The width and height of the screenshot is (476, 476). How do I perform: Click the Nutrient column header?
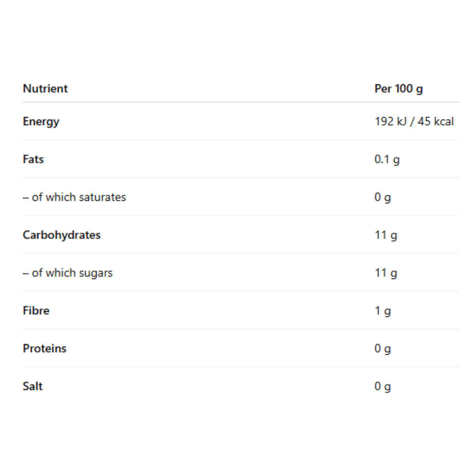45,89
